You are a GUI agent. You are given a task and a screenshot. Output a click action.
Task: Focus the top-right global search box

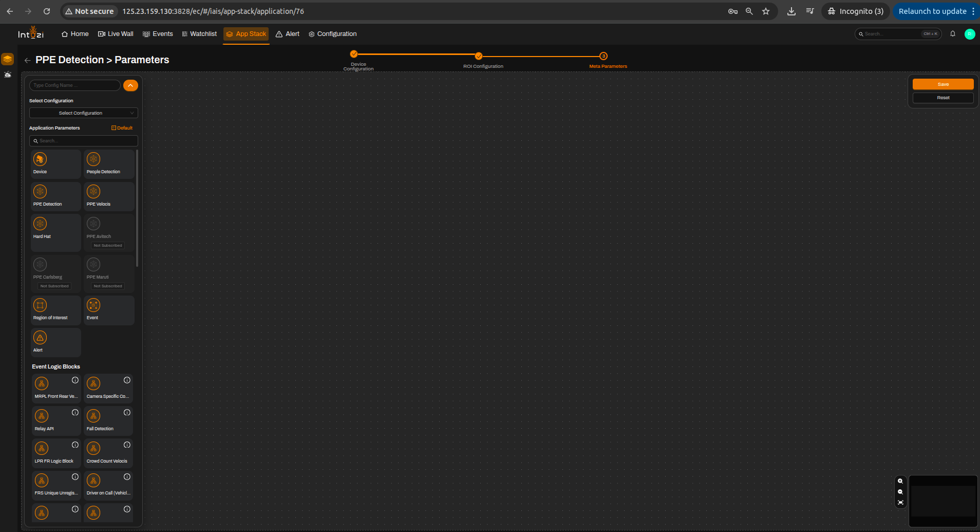(898, 34)
